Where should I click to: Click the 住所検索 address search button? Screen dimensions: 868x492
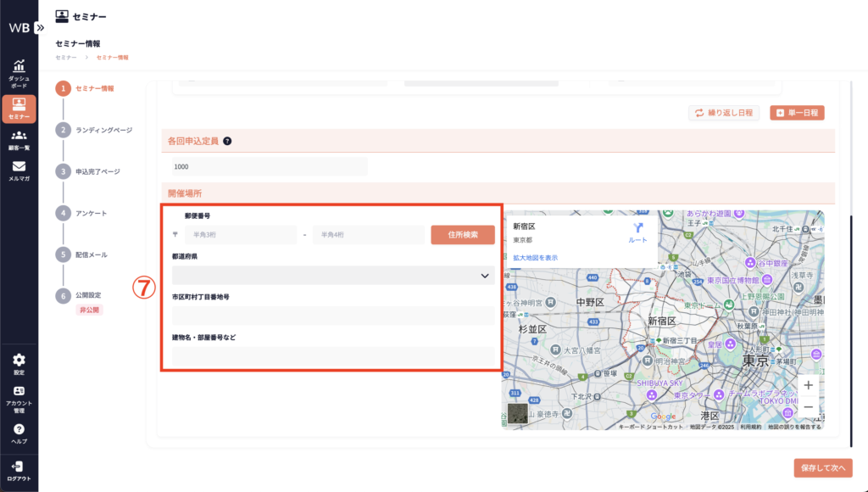(x=462, y=235)
